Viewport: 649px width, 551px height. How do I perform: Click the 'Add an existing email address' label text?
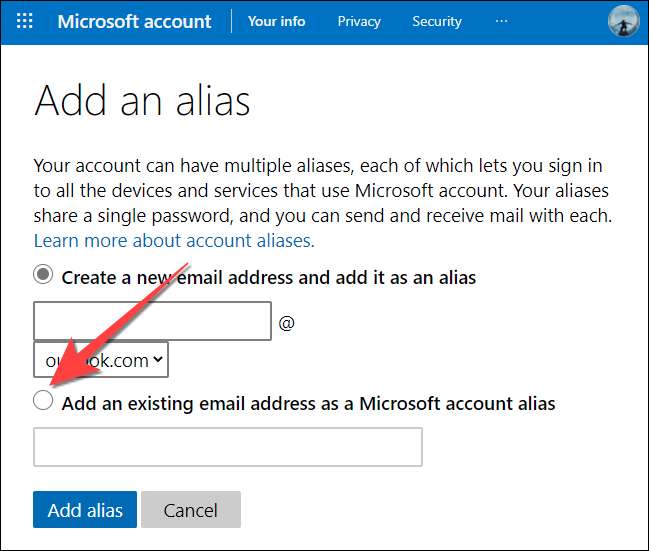(308, 404)
